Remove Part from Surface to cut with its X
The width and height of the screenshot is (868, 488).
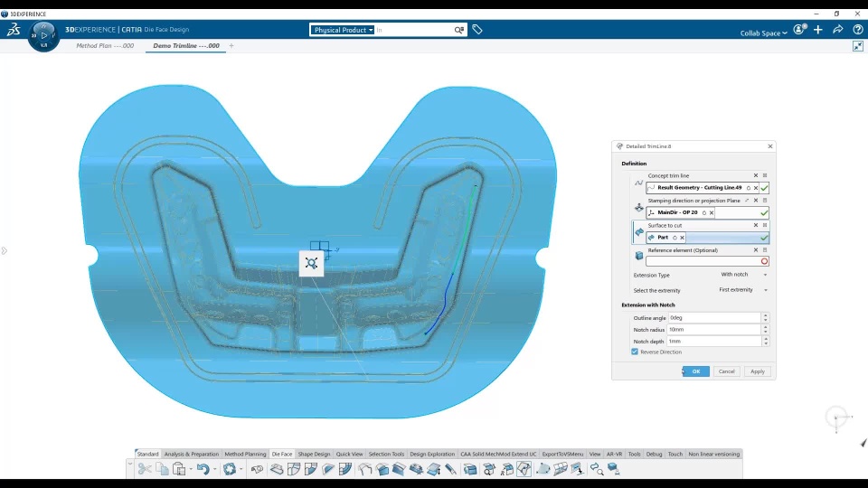click(682, 238)
